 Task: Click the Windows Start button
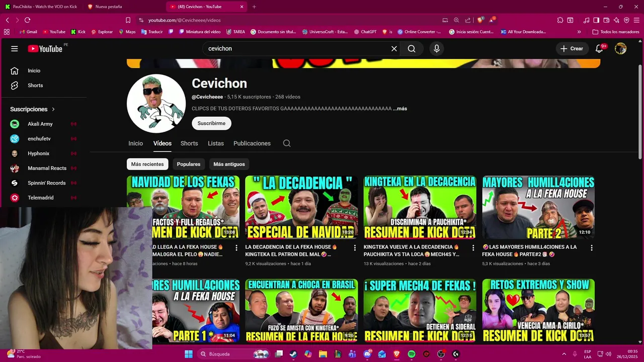pos(189,354)
